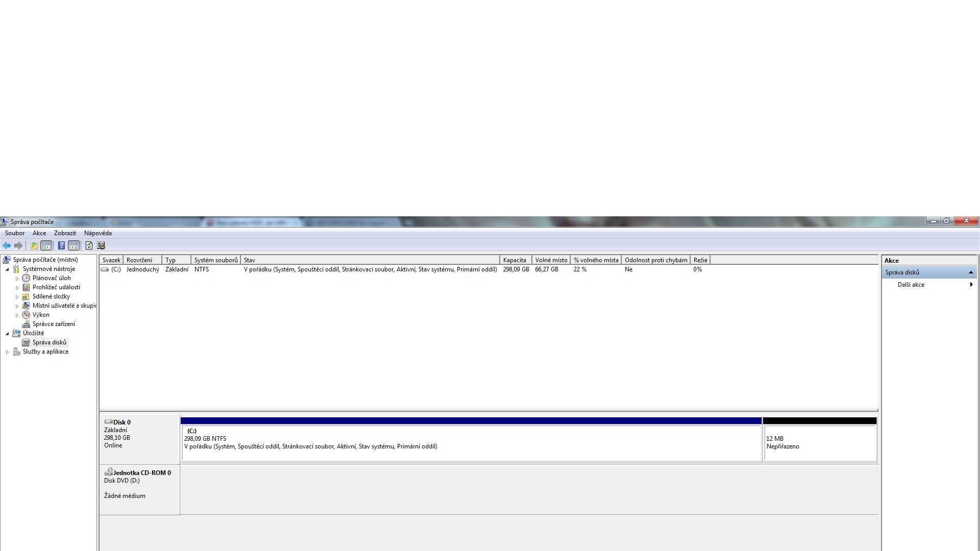The height and width of the screenshot is (551, 980).
Task: Select the Výkon performance item
Action: [41, 315]
